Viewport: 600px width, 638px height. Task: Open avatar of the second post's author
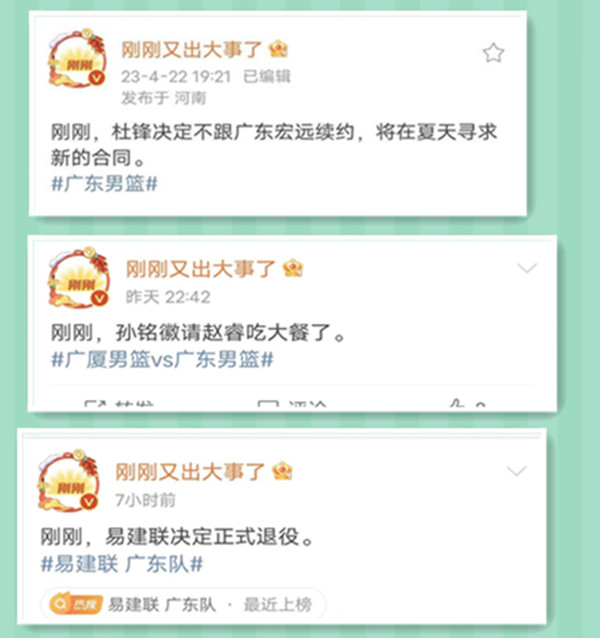[x=78, y=277]
